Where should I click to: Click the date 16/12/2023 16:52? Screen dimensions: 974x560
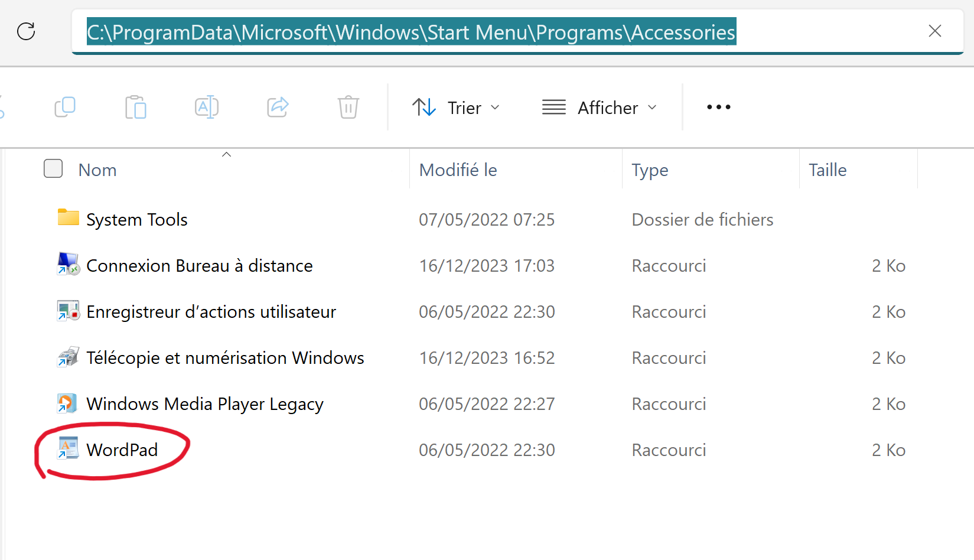point(487,358)
